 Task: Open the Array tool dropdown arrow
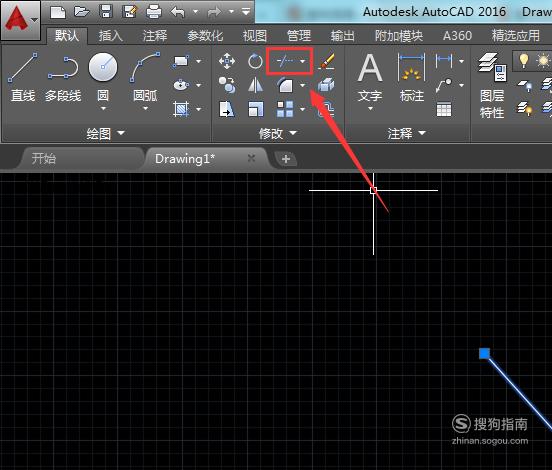[302, 109]
